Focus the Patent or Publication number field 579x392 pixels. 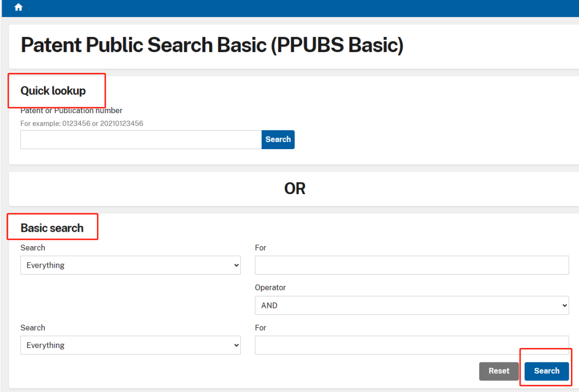pos(141,139)
